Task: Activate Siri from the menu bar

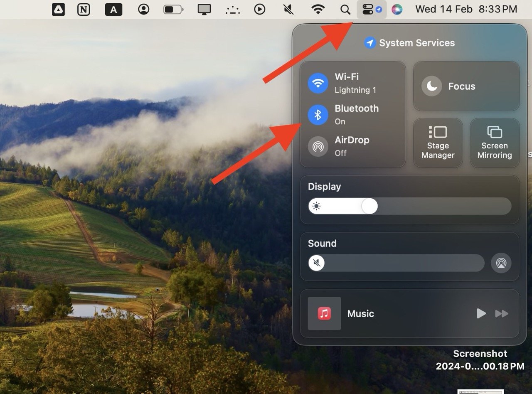Action: point(396,9)
